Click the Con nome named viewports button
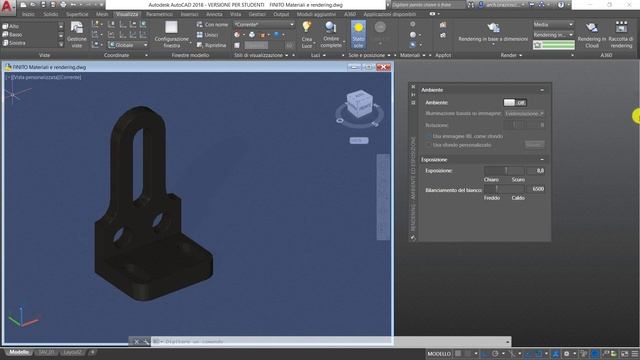The image size is (640, 360). [212, 24]
